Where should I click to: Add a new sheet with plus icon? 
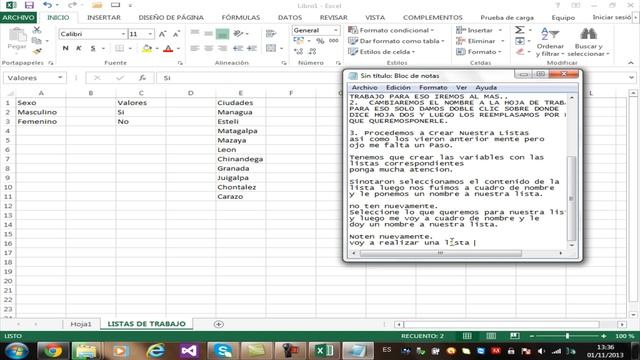click(218, 324)
